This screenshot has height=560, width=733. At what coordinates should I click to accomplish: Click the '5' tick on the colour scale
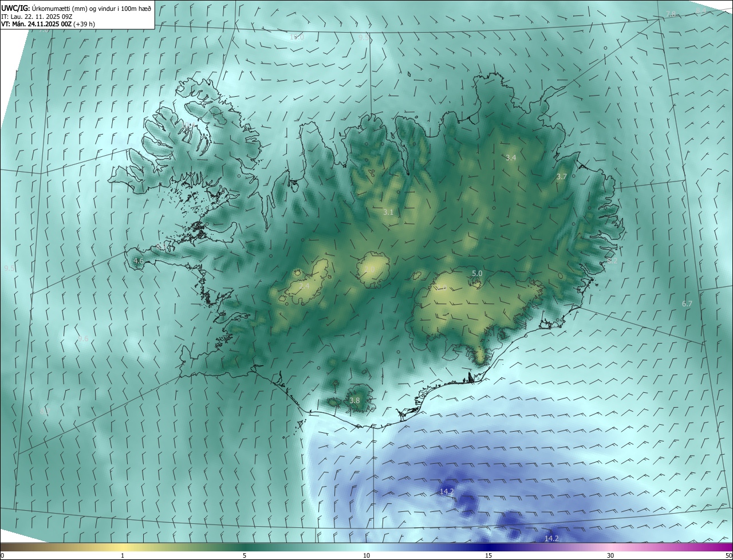tap(245, 556)
